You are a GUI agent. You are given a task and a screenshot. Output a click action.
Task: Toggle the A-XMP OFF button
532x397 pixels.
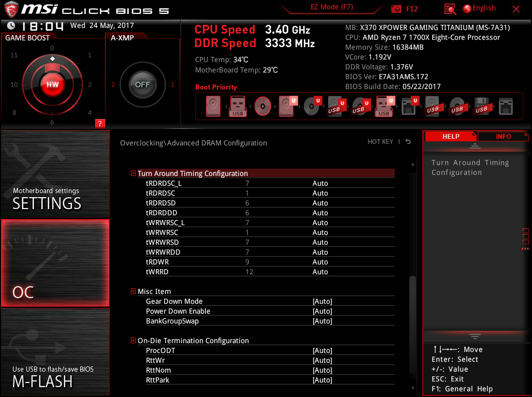tap(142, 84)
